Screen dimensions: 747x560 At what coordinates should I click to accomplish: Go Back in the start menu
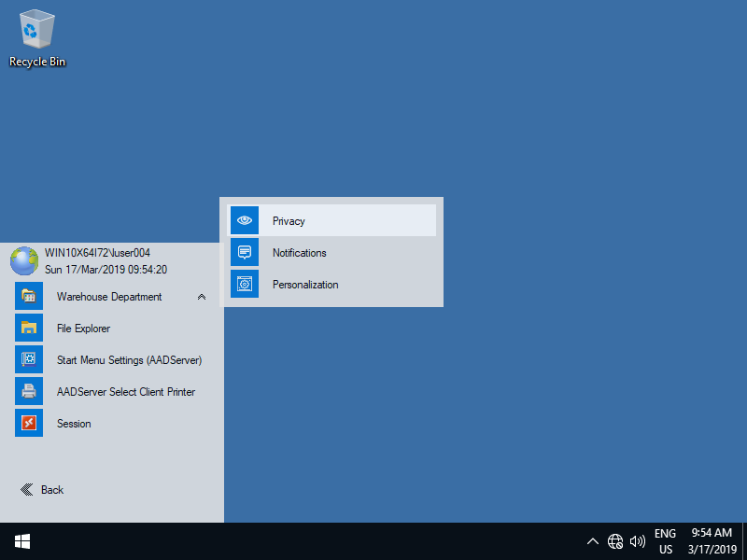42,490
